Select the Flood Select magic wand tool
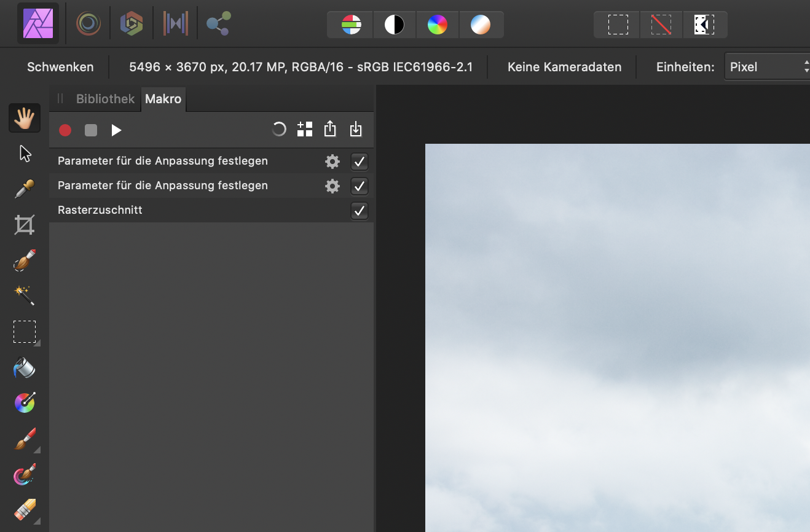This screenshot has width=810, height=532. 25,296
